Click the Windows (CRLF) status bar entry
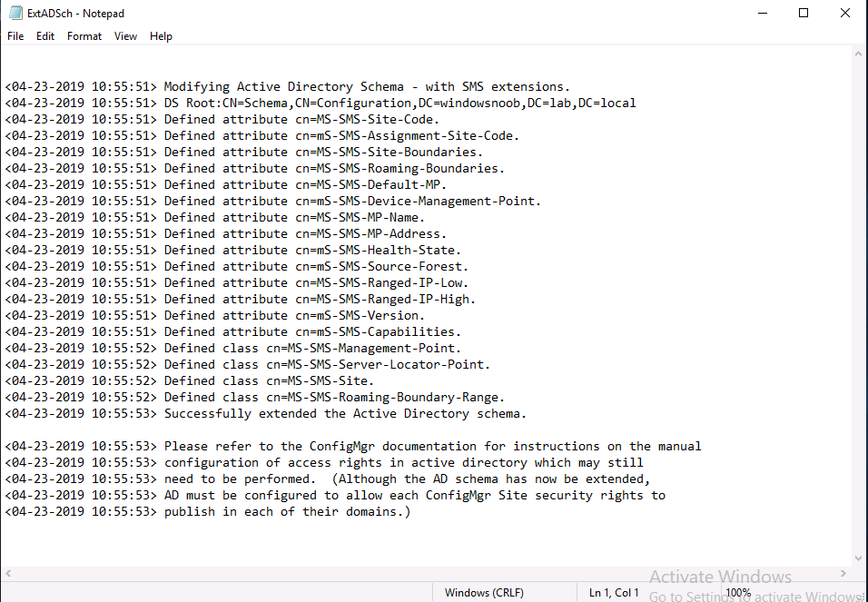 click(x=484, y=593)
